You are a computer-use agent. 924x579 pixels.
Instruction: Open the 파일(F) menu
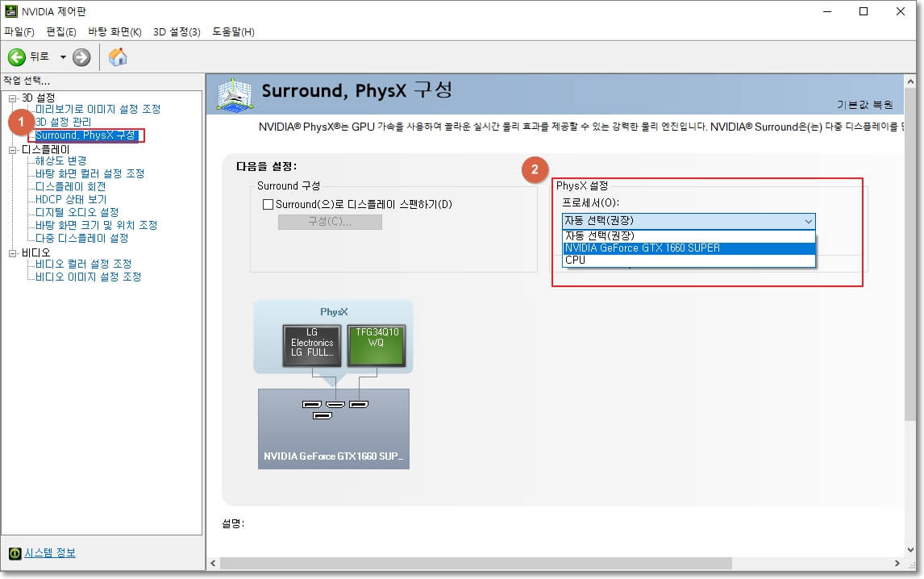[x=19, y=31]
